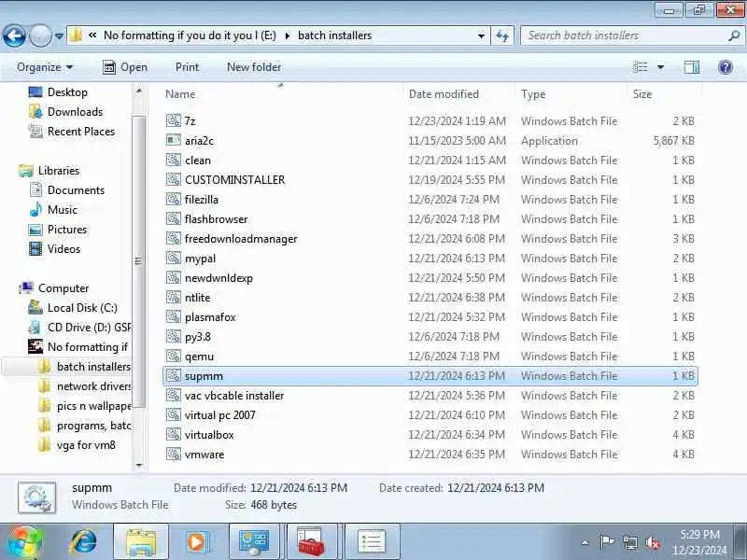The height and width of the screenshot is (560, 747).
Task: Select the clean batch file icon
Action: pyautogui.click(x=174, y=160)
